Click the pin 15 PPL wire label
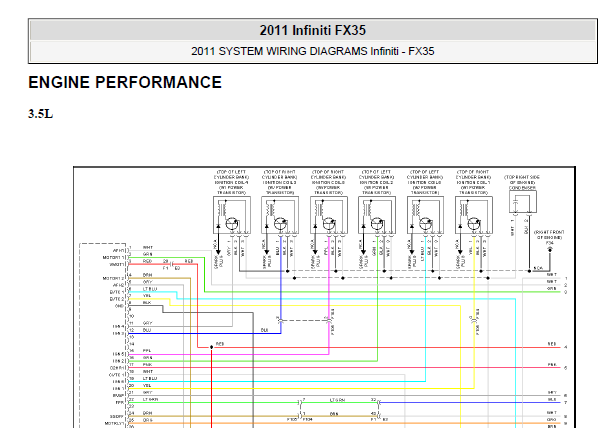This screenshot has height=428, width=603. (x=147, y=351)
